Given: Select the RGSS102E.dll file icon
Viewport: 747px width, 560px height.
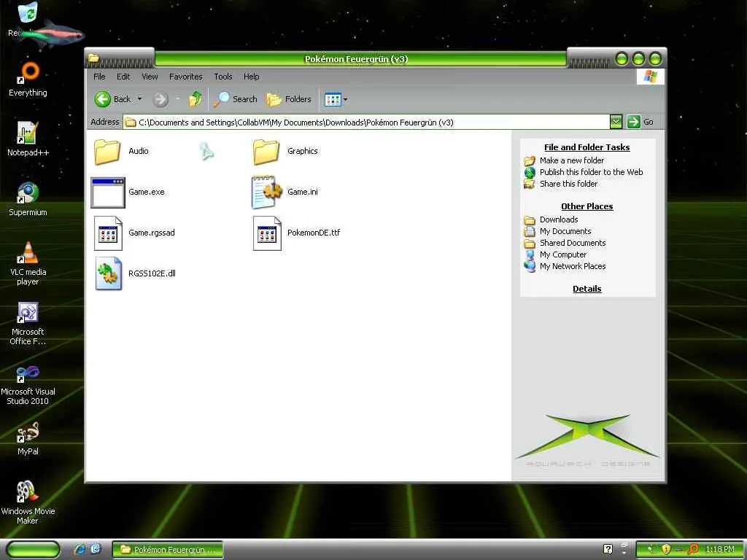Looking at the screenshot, I should (x=109, y=274).
